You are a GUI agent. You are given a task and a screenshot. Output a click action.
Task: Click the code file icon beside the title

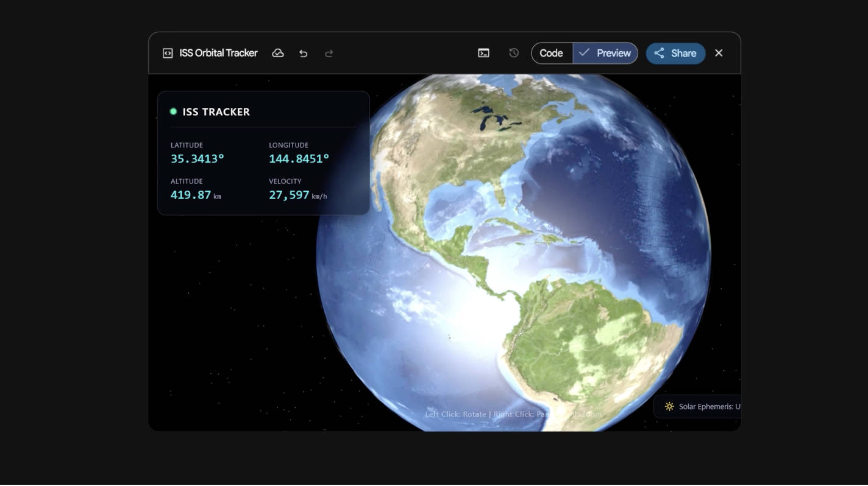(x=168, y=54)
